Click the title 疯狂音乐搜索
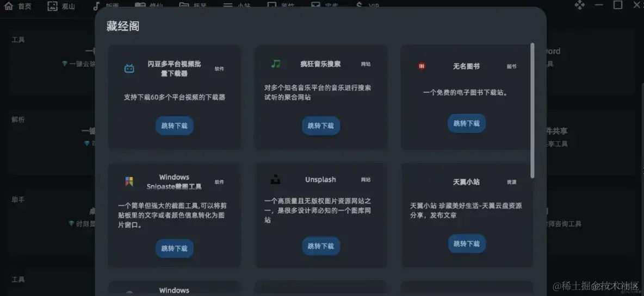The image size is (644, 296). coord(320,64)
